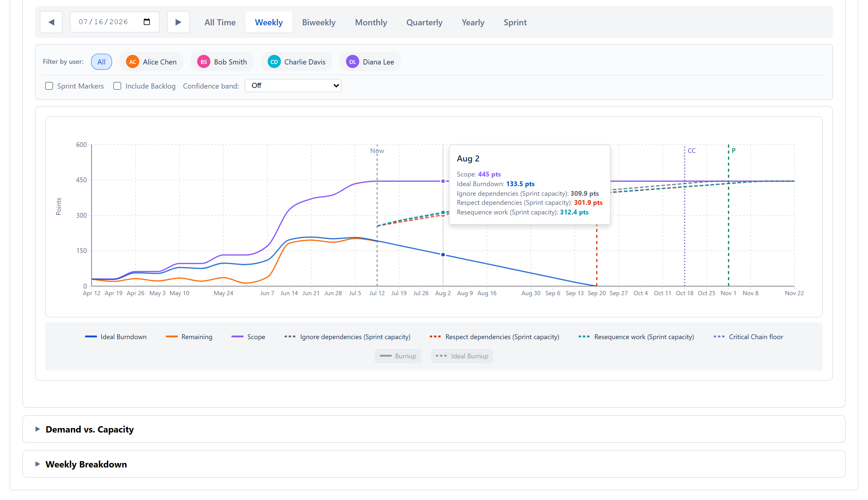The height and width of the screenshot is (500, 868).
Task: Toggle Resequence work series in legend
Action: coord(637,337)
